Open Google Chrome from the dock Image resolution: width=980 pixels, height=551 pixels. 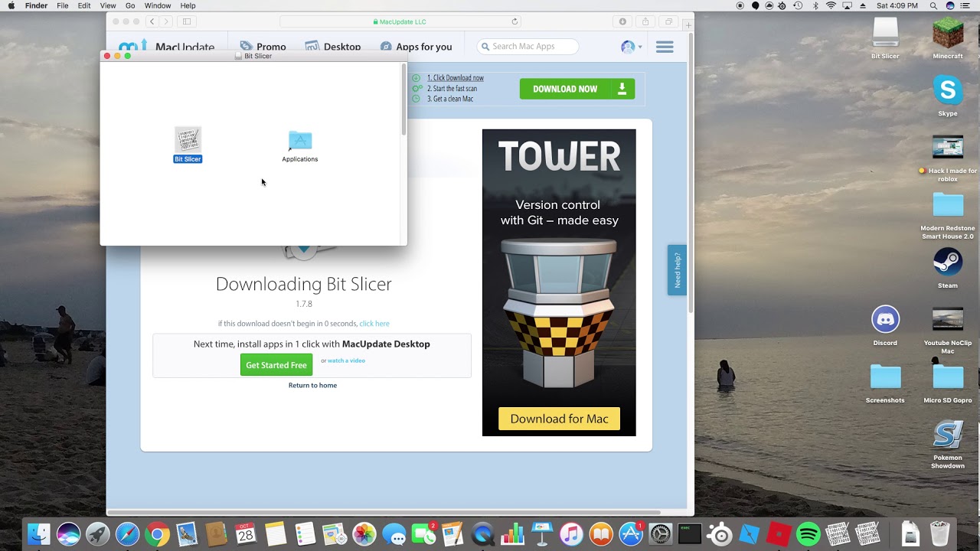pos(157,534)
